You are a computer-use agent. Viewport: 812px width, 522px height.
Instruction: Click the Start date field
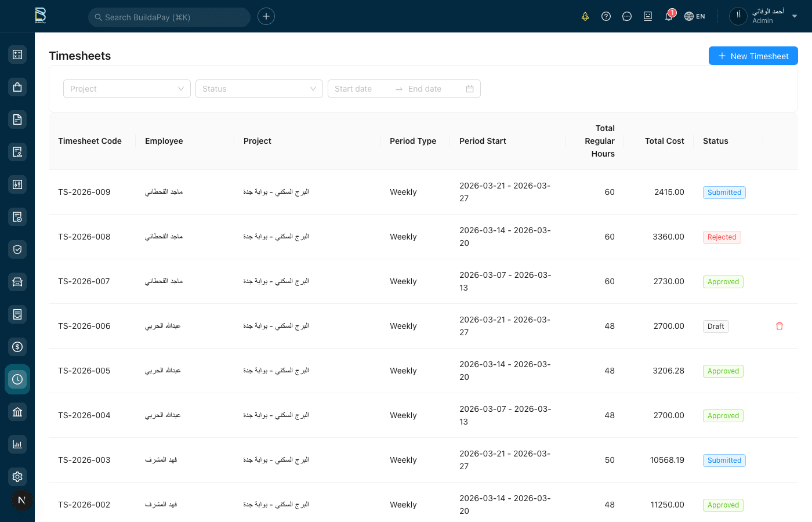pos(361,89)
